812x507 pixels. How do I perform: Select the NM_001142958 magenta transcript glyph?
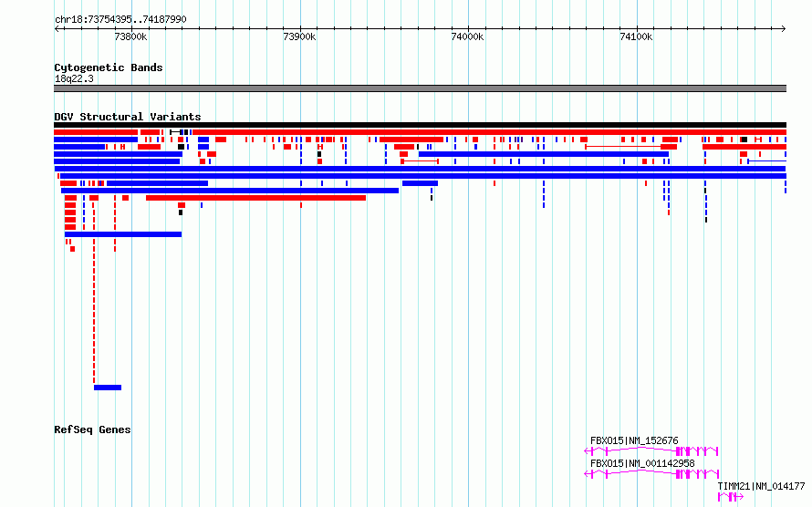651,474
